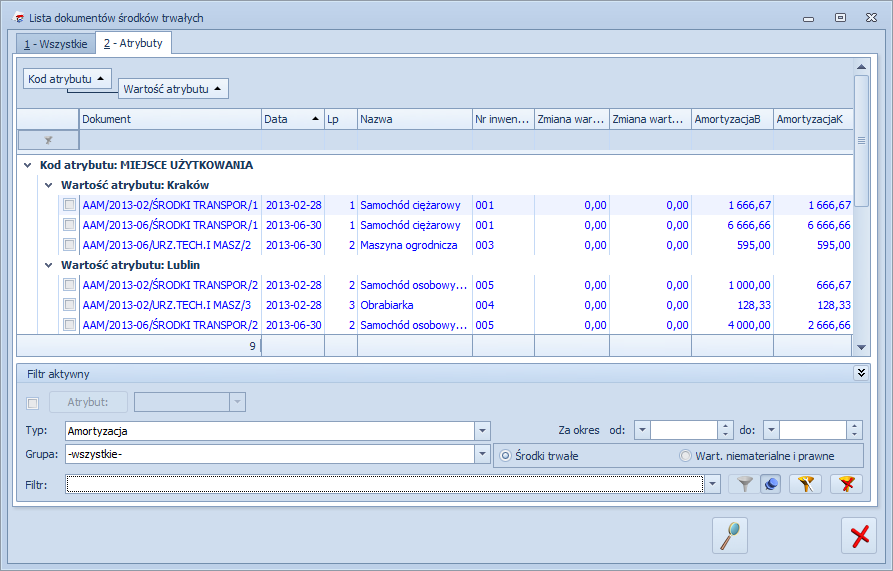893x571 pixels.
Task: Click the Zmiana wart... column header
Action: (650, 119)
